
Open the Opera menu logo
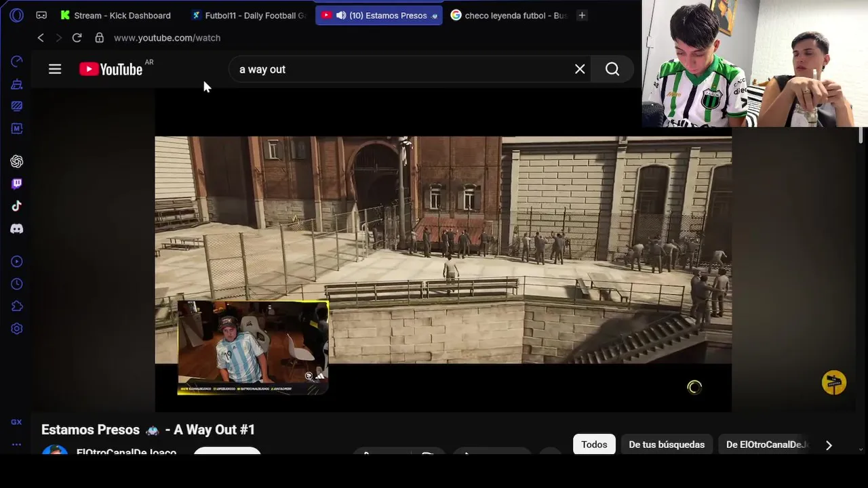(17, 15)
